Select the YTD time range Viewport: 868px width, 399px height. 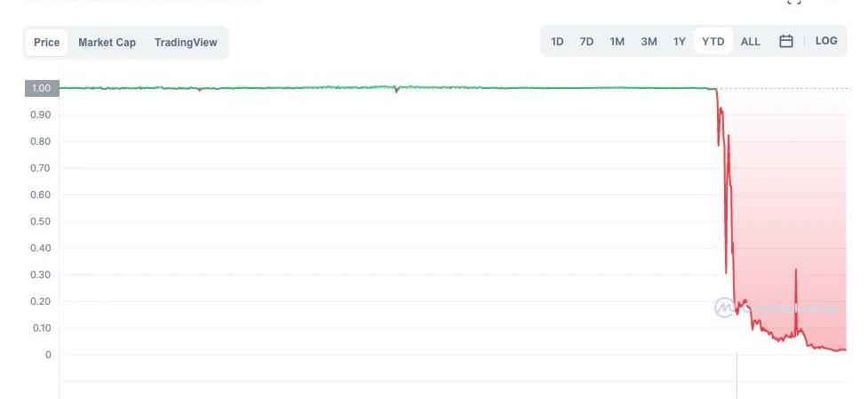click(x=713, y=42)
